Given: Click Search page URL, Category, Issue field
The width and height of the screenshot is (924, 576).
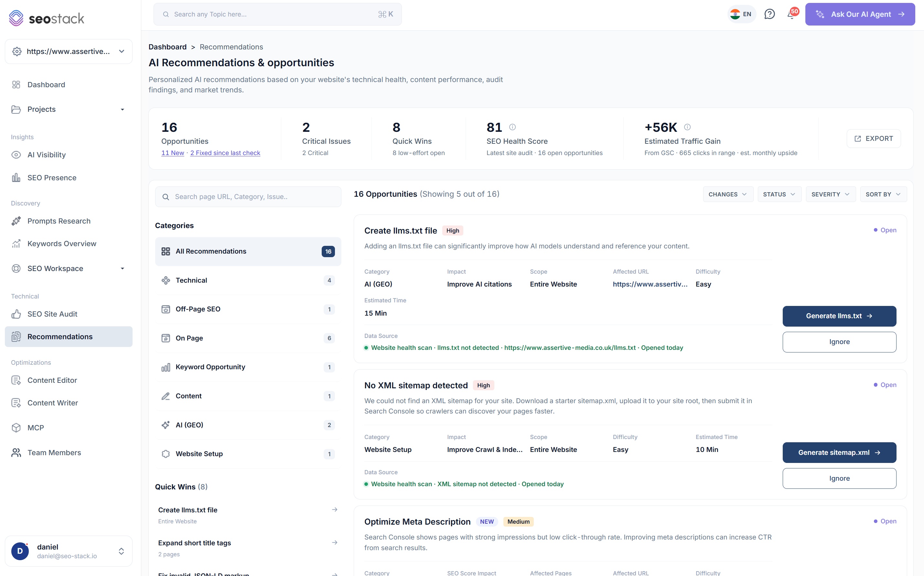Looking at the screenshot, I should click(248, 196).
